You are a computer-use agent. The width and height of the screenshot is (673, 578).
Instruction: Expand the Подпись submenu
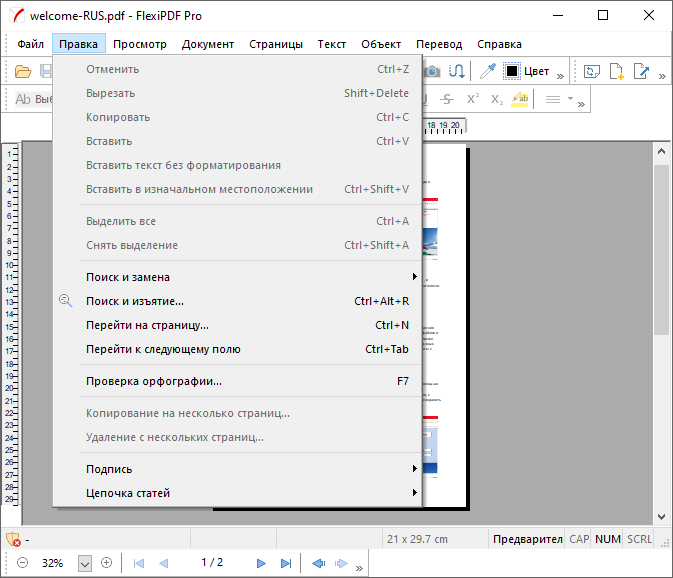point(238,469)
